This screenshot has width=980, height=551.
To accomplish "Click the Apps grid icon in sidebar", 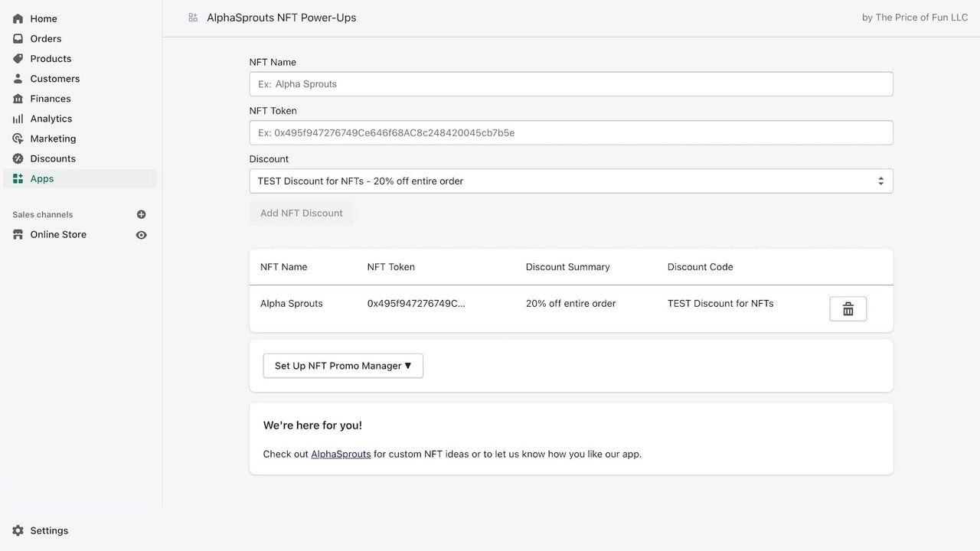I will pos(18,178).
